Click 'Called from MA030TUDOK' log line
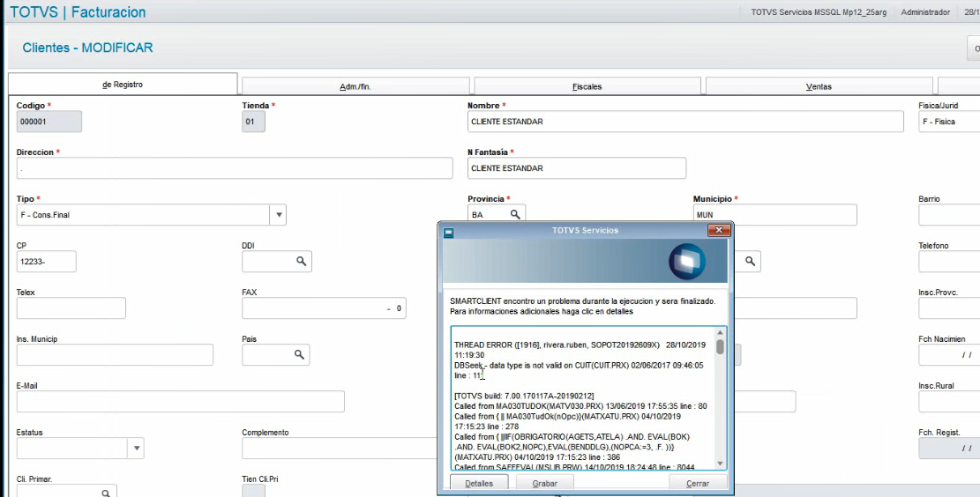 coord(580,406)
